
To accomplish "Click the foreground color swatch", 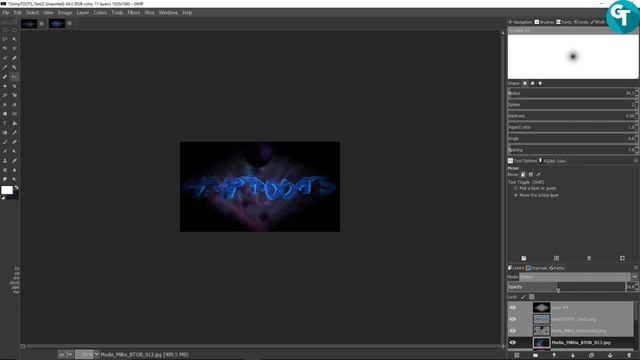I will pos(7,190).
